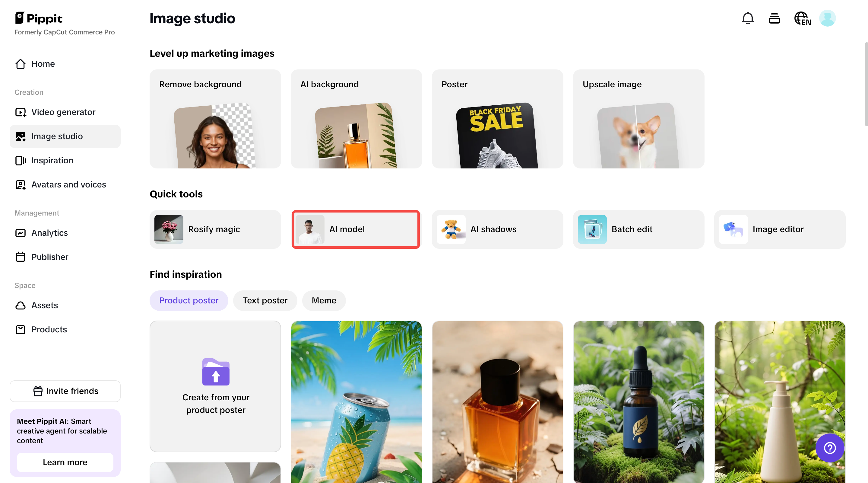868x483 pixels.
Task: Select the Text poster filter
Action: [265, 301]
